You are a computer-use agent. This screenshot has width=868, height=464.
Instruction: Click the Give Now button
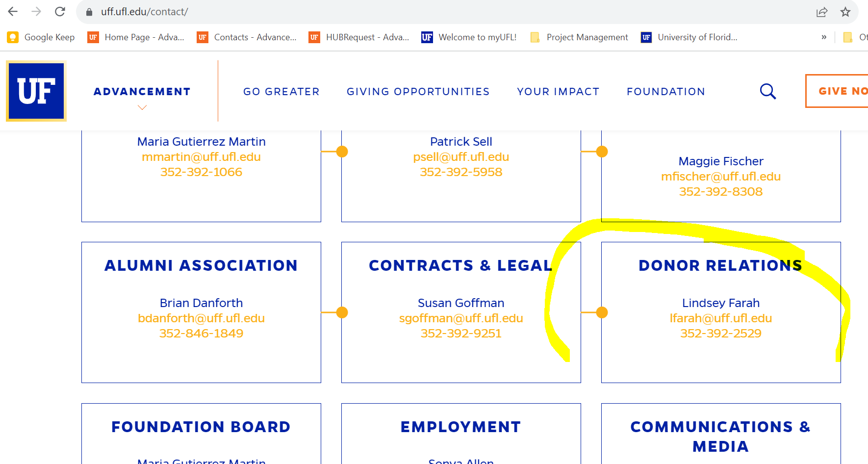pyautogui.click(x=837, y=91)
